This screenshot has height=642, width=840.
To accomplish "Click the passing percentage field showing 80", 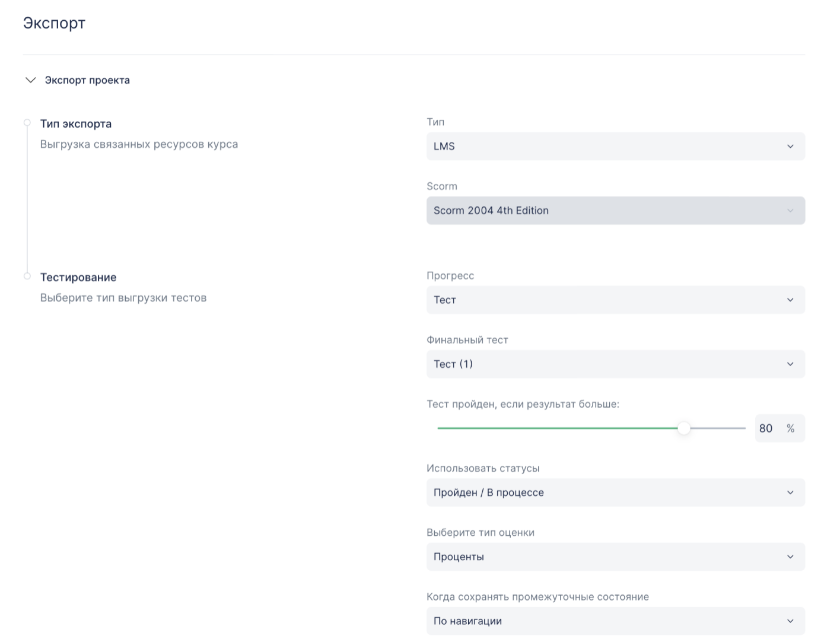I will (x=766, y=428).
